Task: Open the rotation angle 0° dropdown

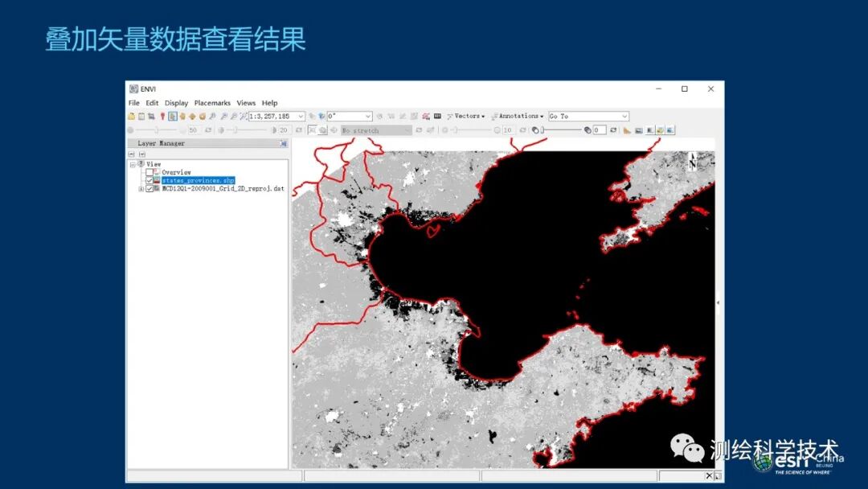Action: click(367, 117)
